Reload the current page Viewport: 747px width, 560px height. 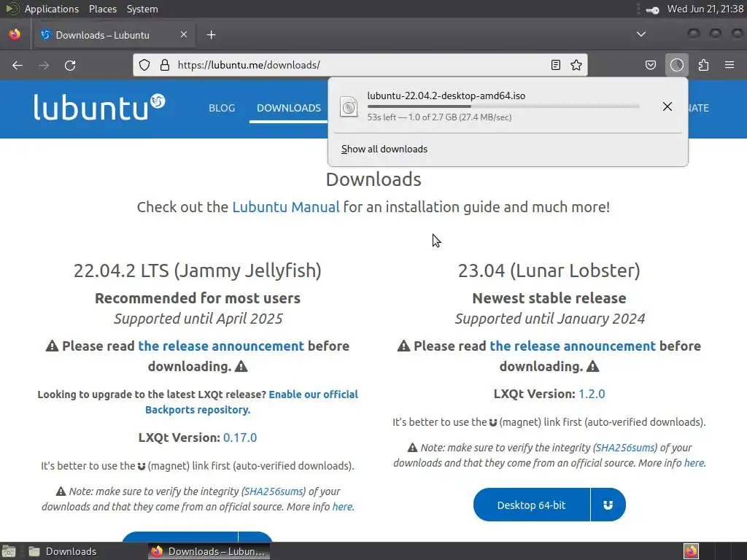click(x=70, y=65)
